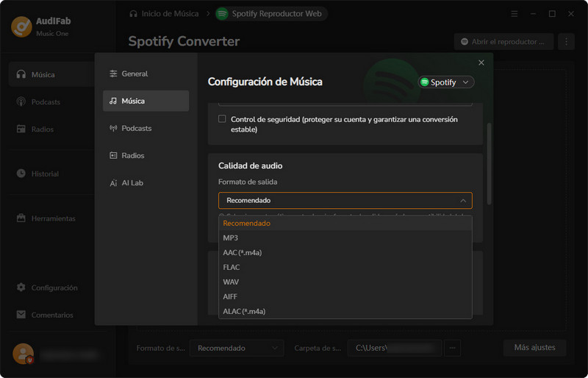The width and height of the screenshot is (588, 378).
Task: Choose ALAC (*.m4a) output format
Action: click(x=345, y=311)
